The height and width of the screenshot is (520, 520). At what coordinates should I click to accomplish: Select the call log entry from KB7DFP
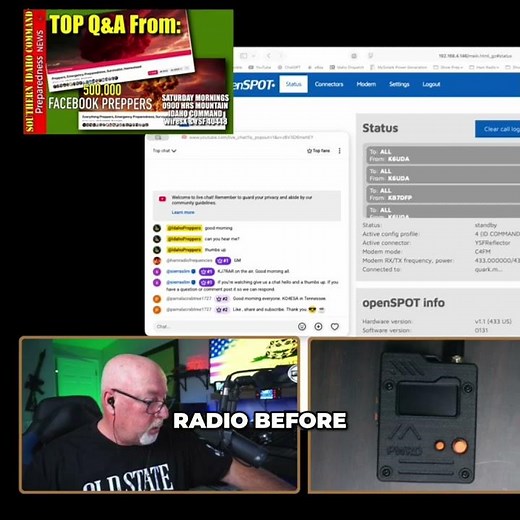(x=443, y=194)
